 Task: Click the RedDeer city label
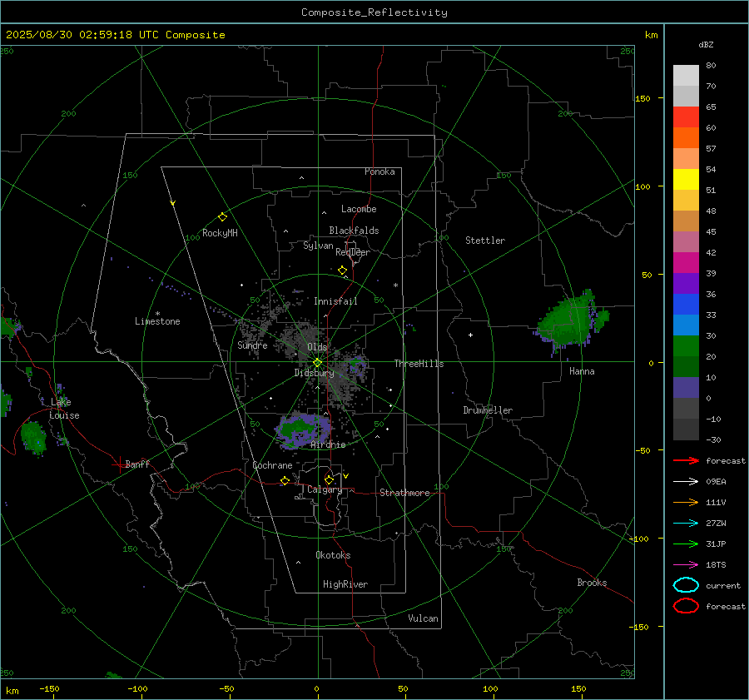tap(353, 252)
